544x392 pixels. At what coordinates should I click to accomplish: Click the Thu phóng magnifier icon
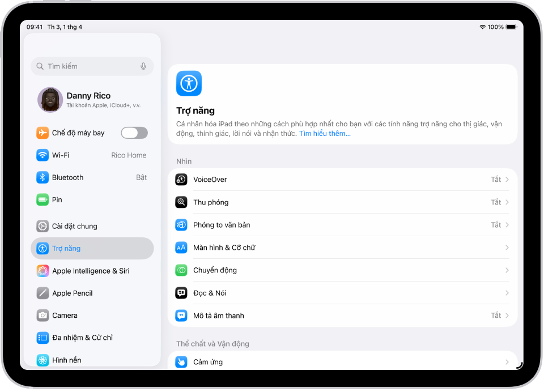pyautogui.click(x=181, y=202)
